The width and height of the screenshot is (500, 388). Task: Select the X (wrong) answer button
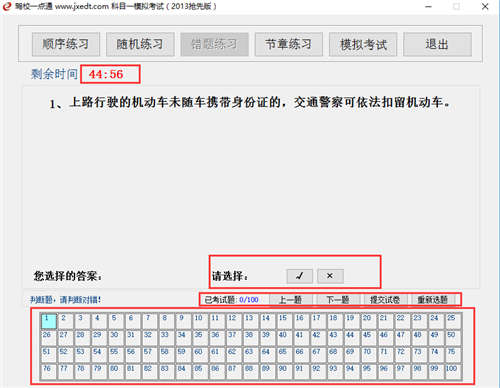tap(330, 276)
